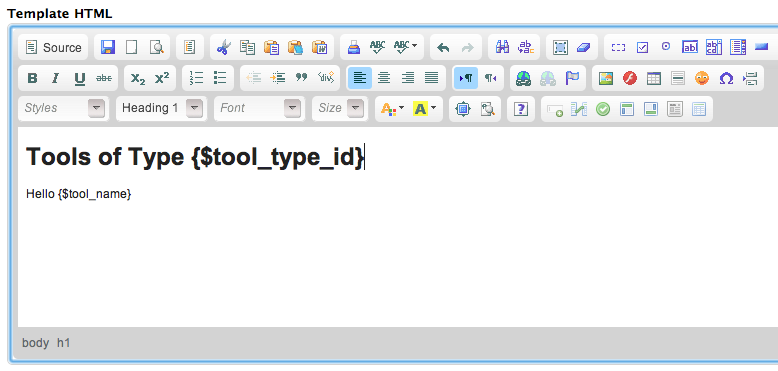
Task: Insert a Flash object
Action: click(x=630, y=78)
